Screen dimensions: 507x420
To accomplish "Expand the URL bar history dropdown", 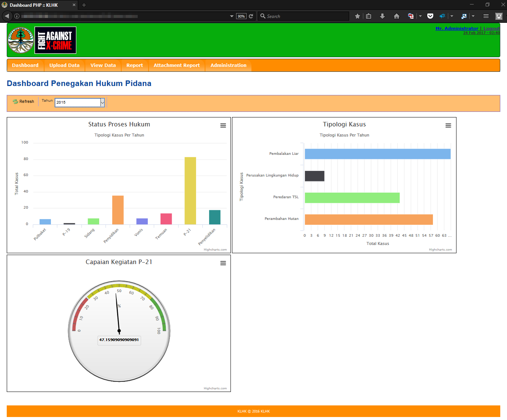I will point(232,16).
